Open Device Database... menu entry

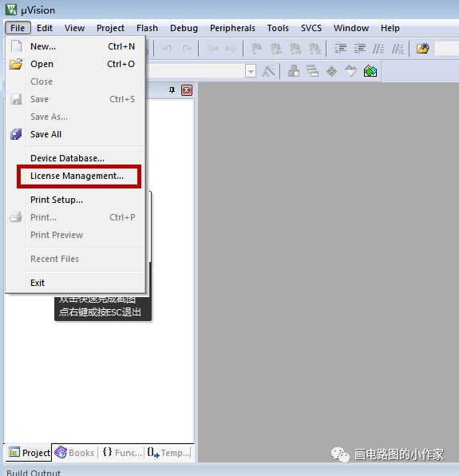(75, 158)
